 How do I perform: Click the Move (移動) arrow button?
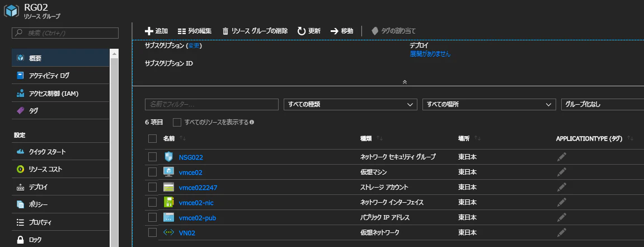(x=342, y=31)
